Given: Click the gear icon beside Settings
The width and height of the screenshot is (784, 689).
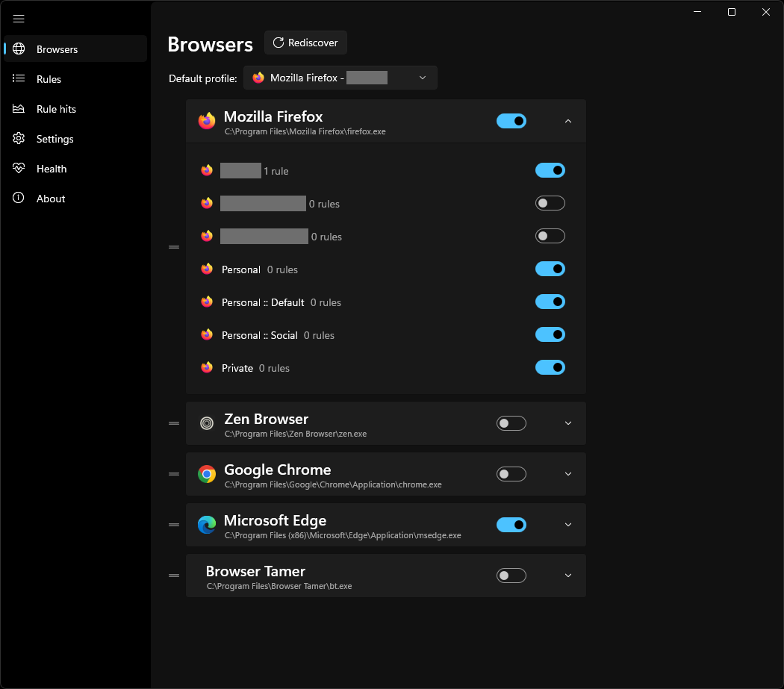Looking at the screenshot, I should [19, 139].
